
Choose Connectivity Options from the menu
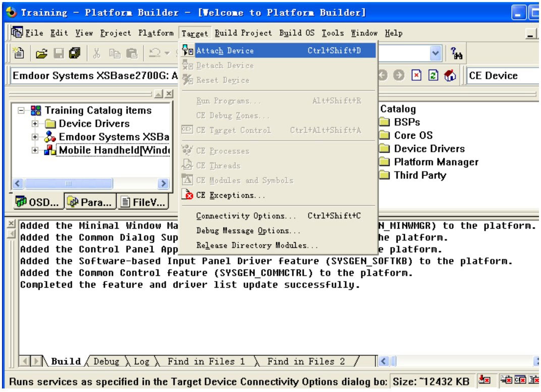pos(246,216)
